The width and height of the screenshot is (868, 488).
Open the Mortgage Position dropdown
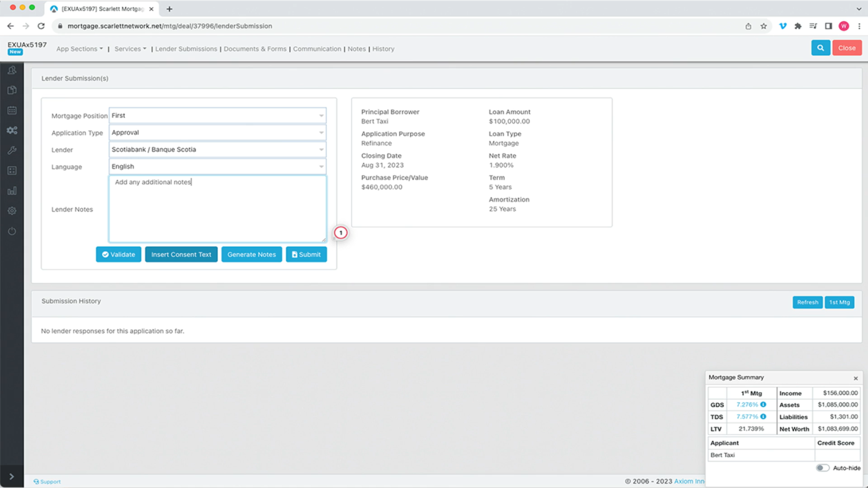click(217, 116)
